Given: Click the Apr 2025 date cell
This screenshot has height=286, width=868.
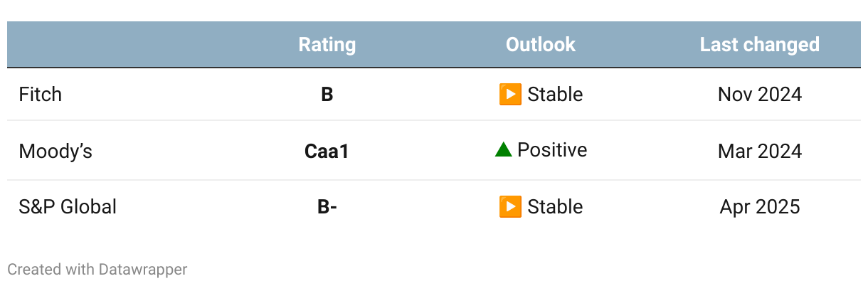Looking at the screenshot, I should 760,206.
